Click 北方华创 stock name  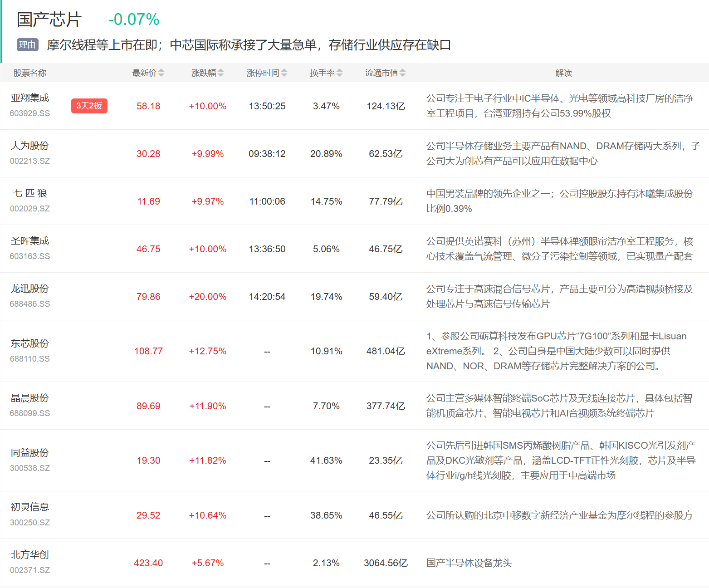[x=30, y=555]
